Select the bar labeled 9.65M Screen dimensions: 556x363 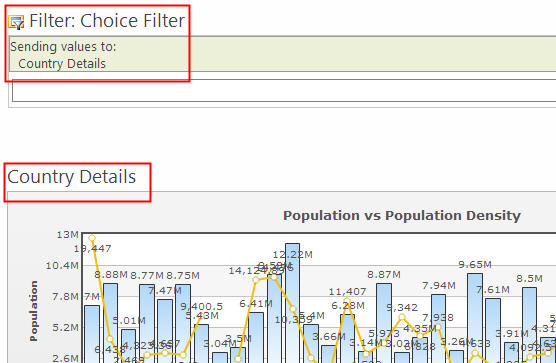[x=475, y=318]
